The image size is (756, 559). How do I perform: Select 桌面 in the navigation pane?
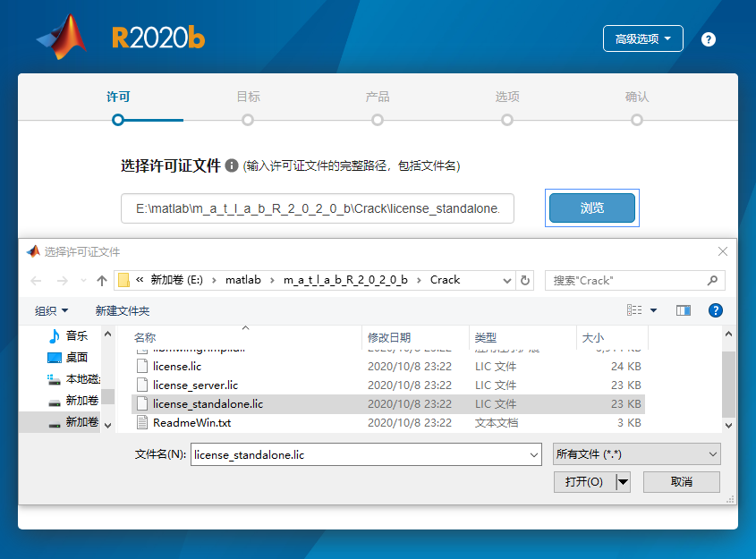[76, 357]
